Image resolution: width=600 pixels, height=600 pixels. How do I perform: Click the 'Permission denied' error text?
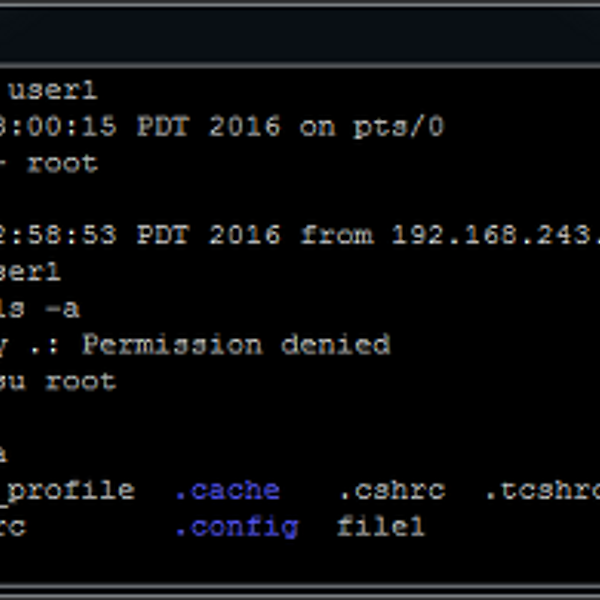235,345
